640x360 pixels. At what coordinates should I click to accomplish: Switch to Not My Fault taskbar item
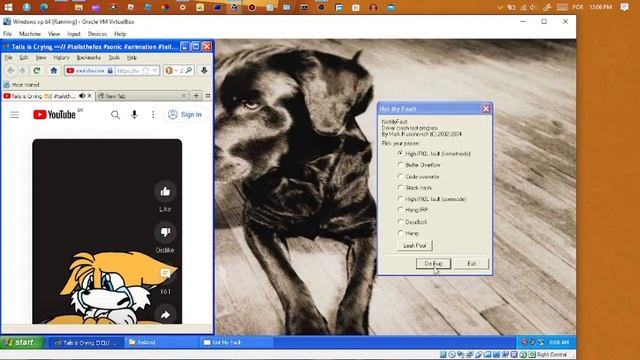(236, 342)
